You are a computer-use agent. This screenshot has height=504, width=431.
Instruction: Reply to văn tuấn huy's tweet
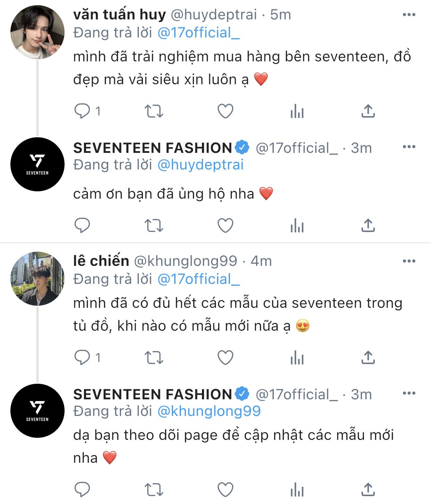click(82, 111)
